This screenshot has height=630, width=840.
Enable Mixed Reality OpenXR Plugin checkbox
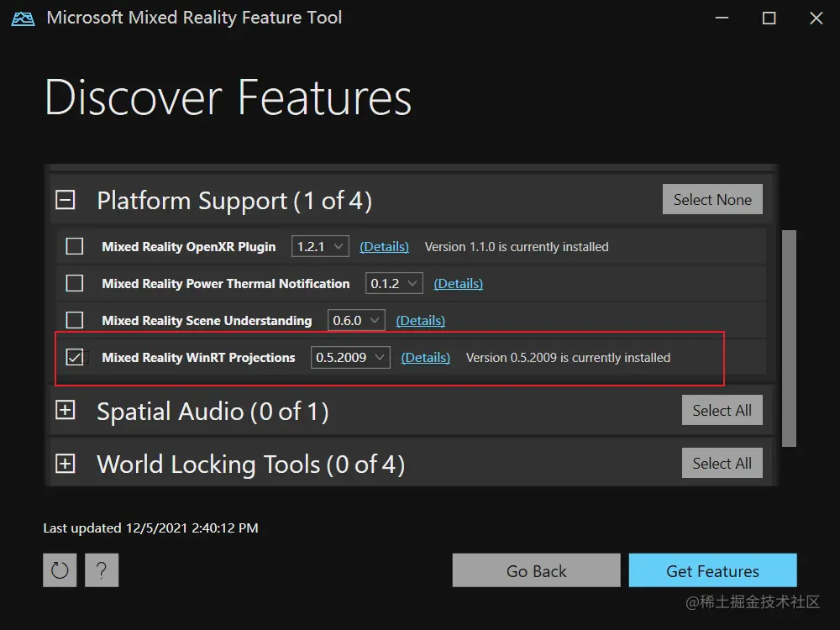pyautogui.click(x=75, y=246)
